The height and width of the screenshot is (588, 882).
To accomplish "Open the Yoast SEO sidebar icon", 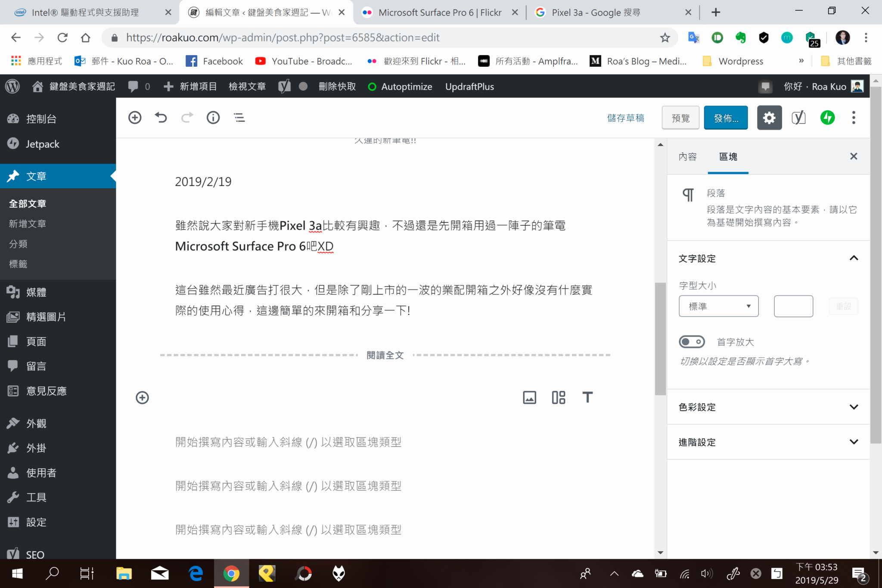I will coord(798,118).
